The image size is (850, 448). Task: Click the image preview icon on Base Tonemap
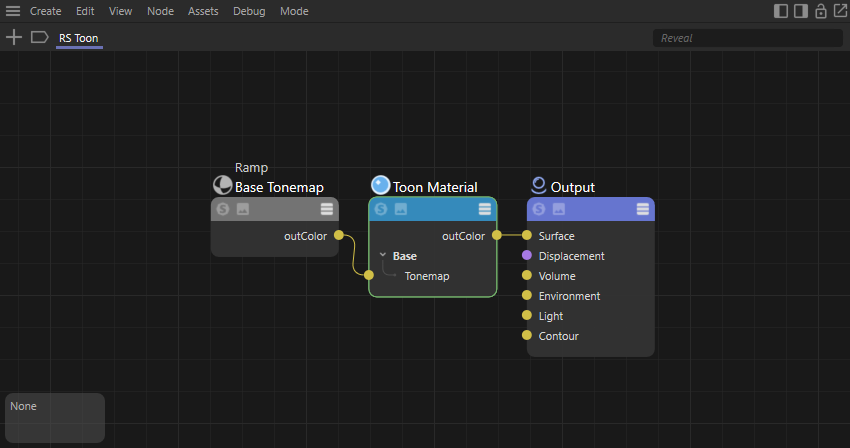[x=243, y=209]
